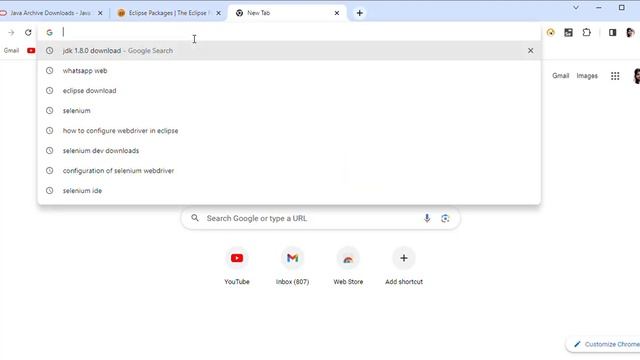Search by image with the Google Lens icon
Screen dimensions: 640x360
tap(445, 218)
